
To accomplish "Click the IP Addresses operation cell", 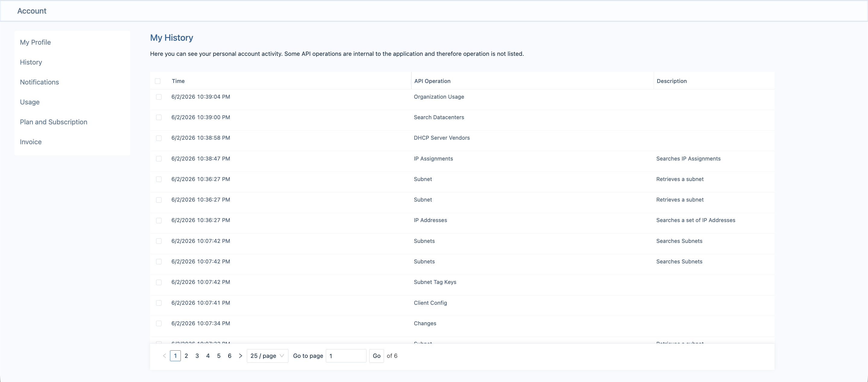I will tap(430, 220).
